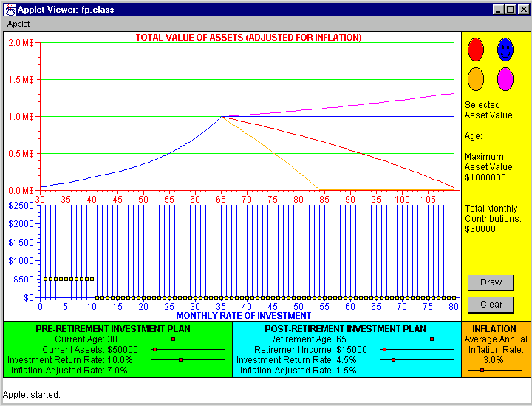
Task: Click the asset curve peak at age 65
Action: pos(221,116)
